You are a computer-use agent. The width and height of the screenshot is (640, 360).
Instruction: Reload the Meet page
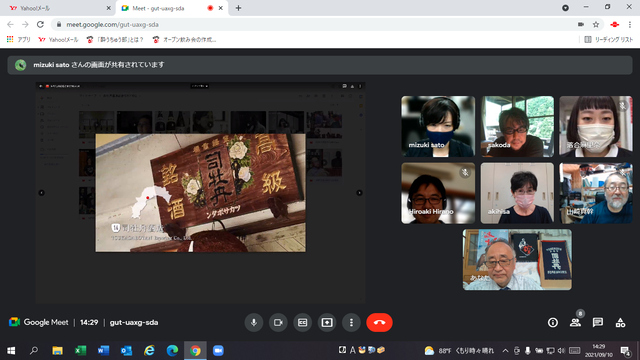40,24
